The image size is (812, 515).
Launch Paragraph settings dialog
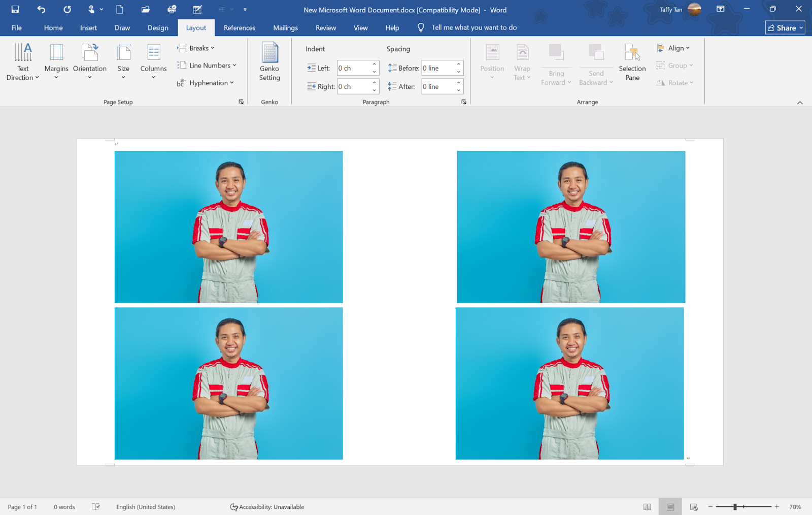[464, 102]
